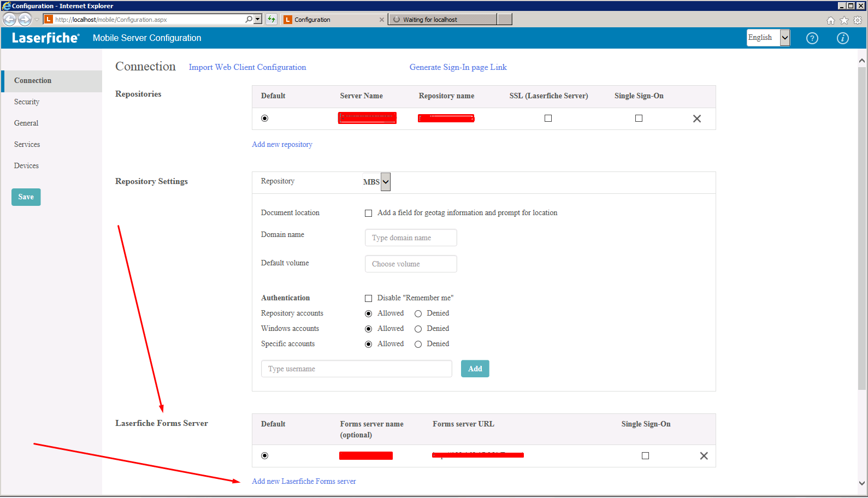Screen dimensions: 868x498
Task: Open the browser Favorites star icon
Action: (x=844, y=20)
